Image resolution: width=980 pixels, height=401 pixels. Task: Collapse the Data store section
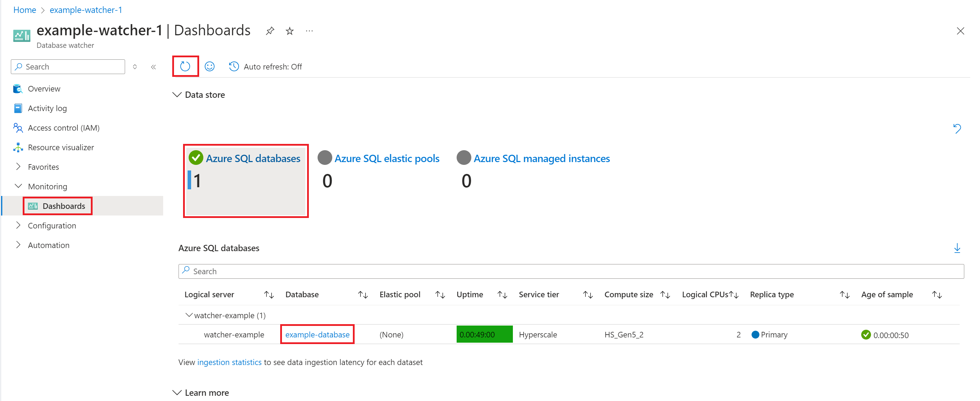coord(177,95)
